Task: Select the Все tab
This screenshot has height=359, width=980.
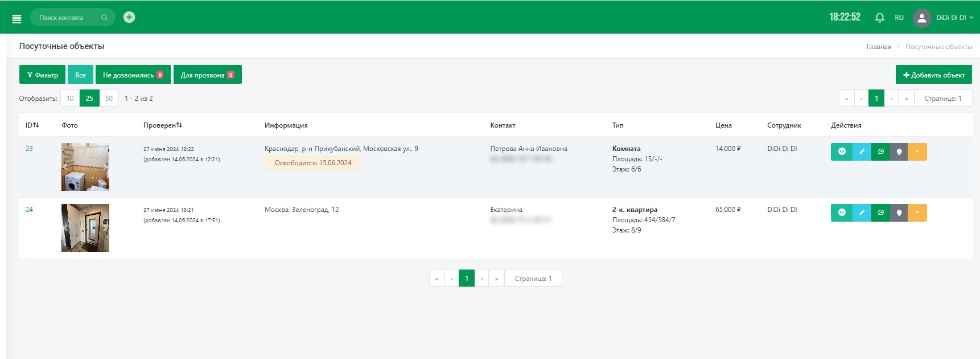Action: (x=80, y=75)
